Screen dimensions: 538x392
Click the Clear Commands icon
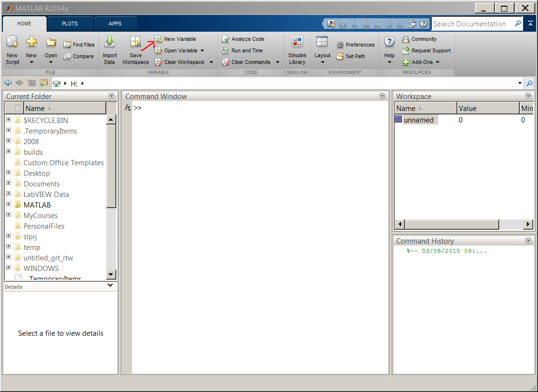click(x=225, y=62)
